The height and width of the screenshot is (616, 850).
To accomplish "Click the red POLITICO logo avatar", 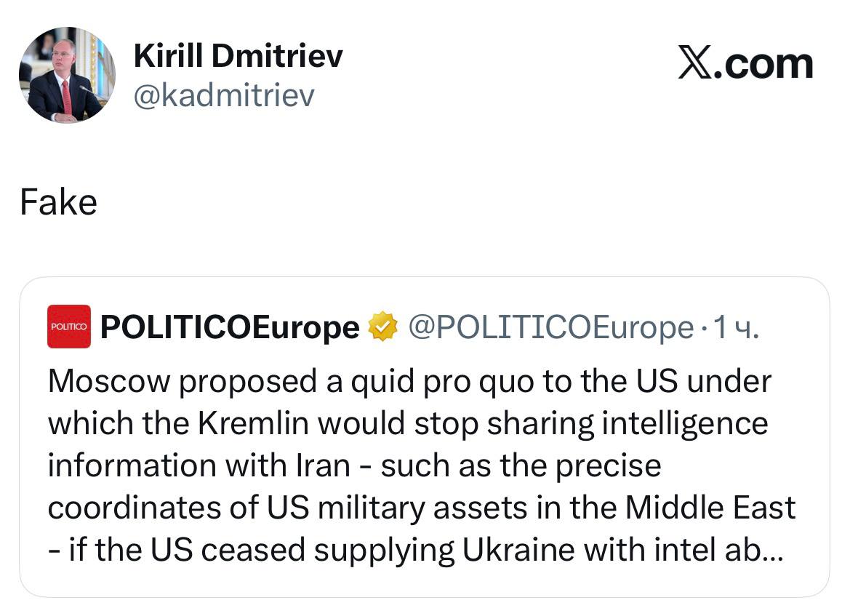I will tap(69, 327).
